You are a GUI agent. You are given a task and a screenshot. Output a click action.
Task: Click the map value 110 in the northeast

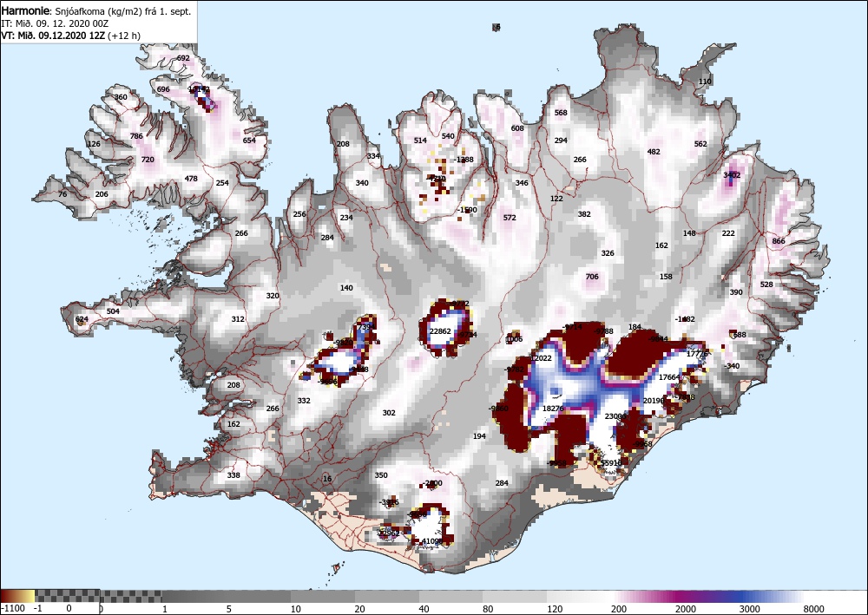705,82
